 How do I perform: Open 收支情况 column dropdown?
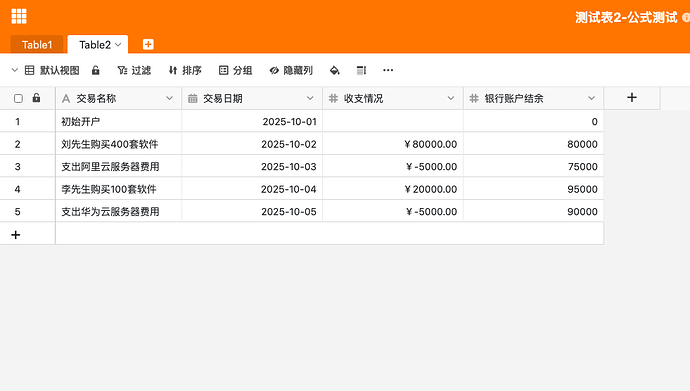point(451,98)
